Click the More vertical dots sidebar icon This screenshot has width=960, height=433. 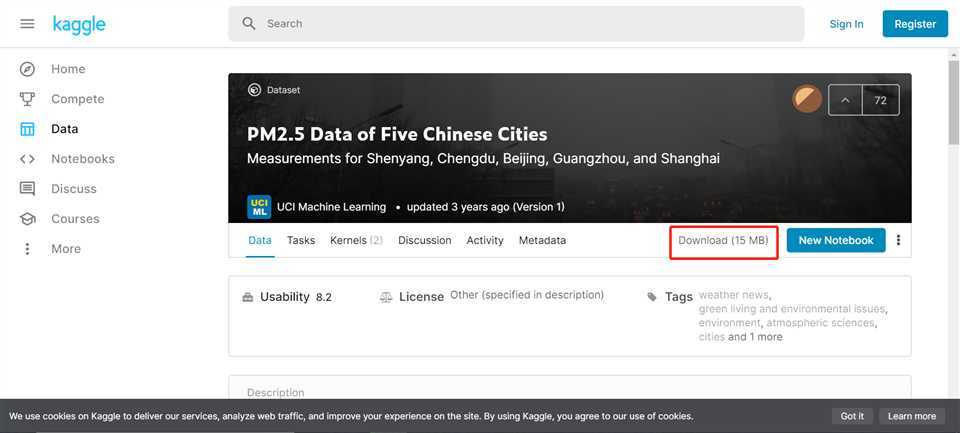[x=27, y=249]
